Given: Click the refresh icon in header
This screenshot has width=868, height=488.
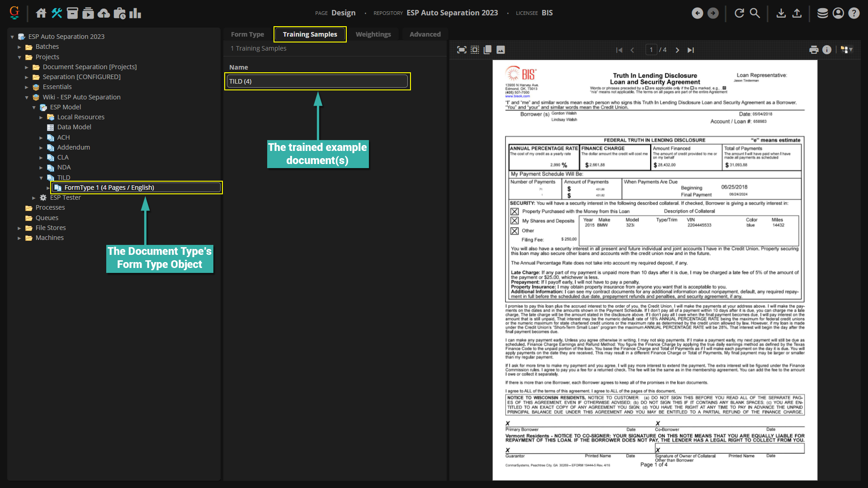Looking at the screenshot, I should pyautogui.click(x=739, y=13).
